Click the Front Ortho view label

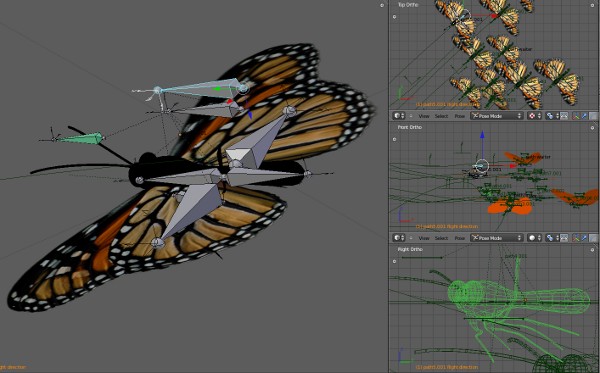click(x=409, y=127)
